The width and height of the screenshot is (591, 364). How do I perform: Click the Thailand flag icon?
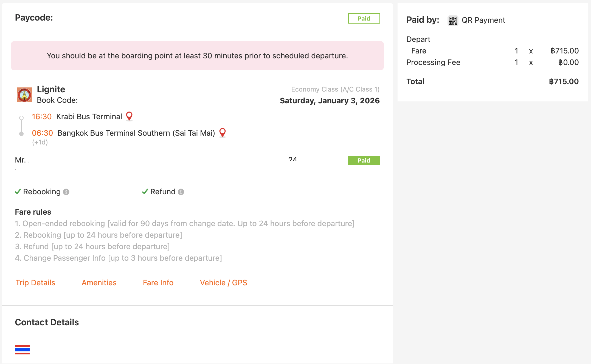(x=22, y=350)
